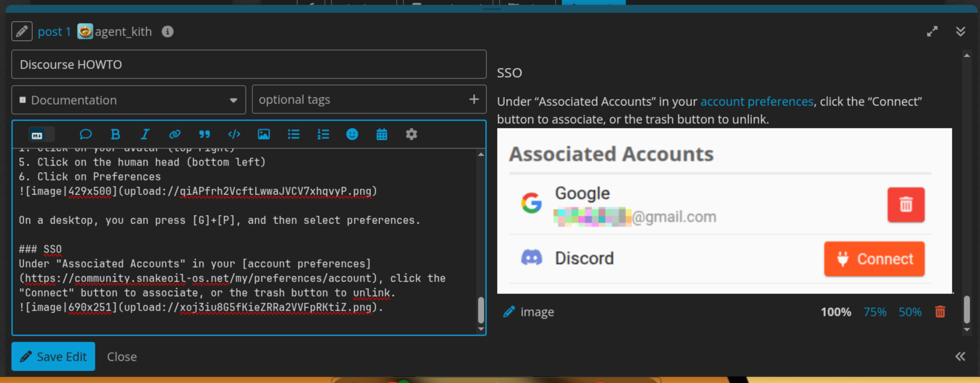Insert date and time with calendar icon
This screenshot has height=383, width=980.
click(x=382, y=134)
